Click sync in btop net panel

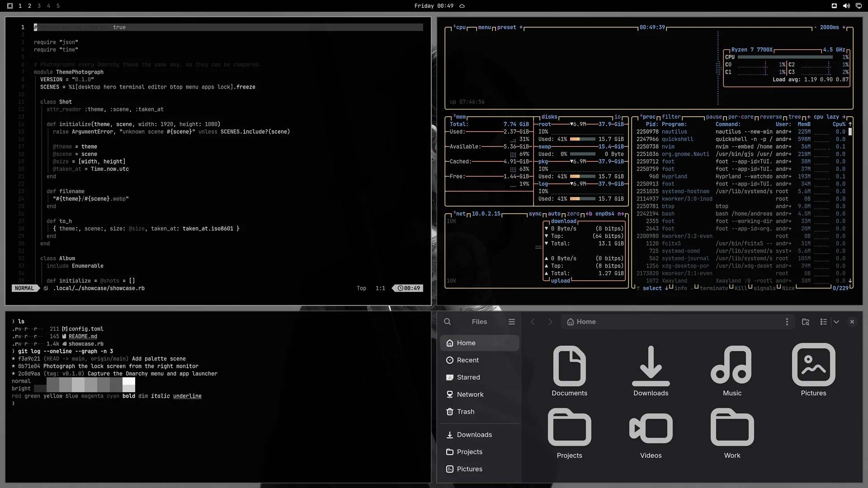[535, 214]
